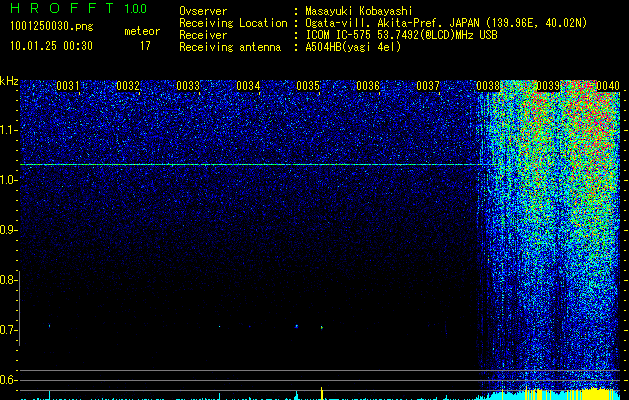629x400 pixels.
Task: Click the 0.8 frequency axis label
Action: 8,280
